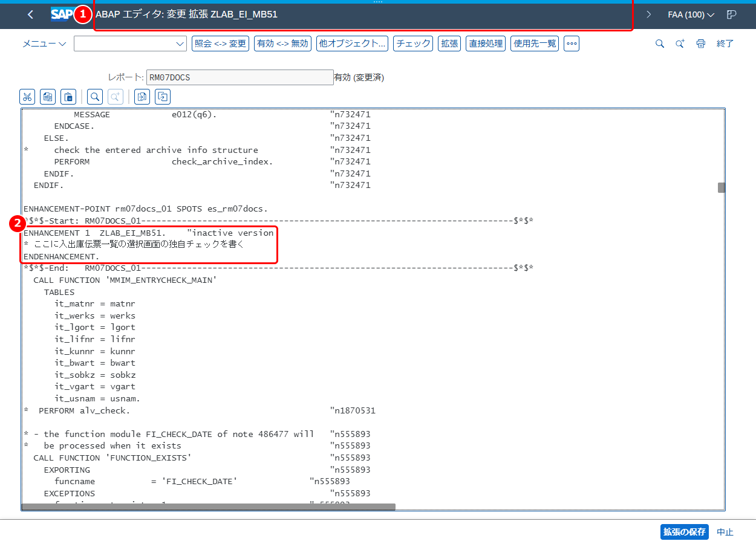Click the ENDENHANCEMENT. line
Viewport: 756px width, 544px height.
(61, 256)
